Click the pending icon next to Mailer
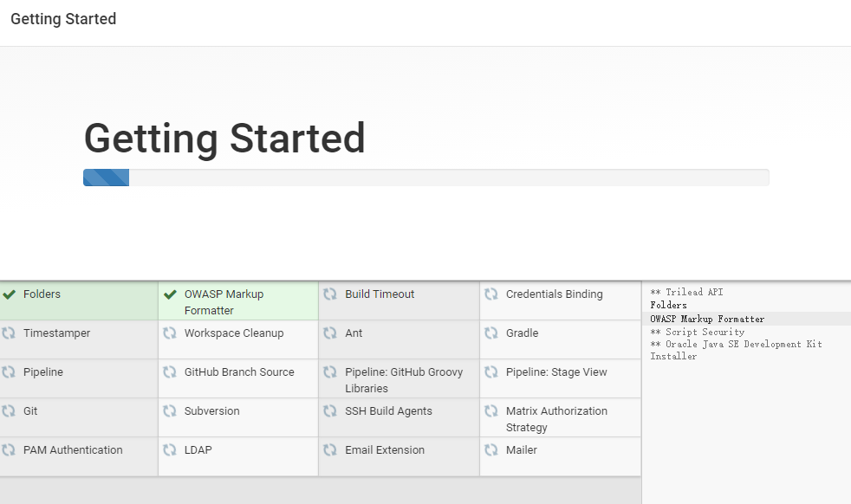This screenshot has height=504, width=851. pyautogui.click(x=491, y=450)
